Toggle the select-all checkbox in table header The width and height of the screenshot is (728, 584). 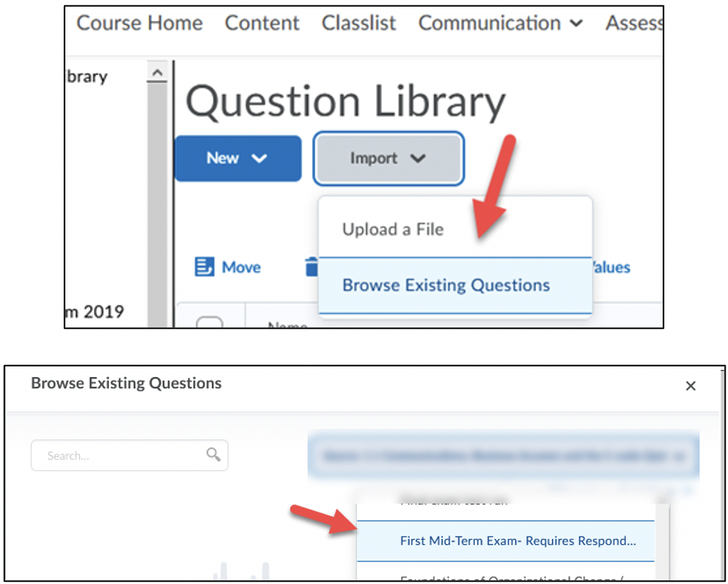point(209,324)
